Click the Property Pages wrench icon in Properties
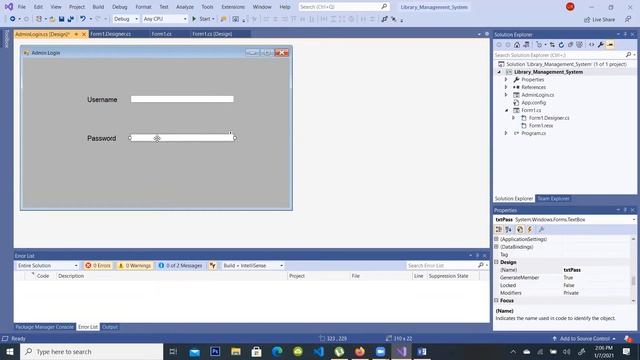The height and width of the screenshot is (360, 640). pos(541,230)
